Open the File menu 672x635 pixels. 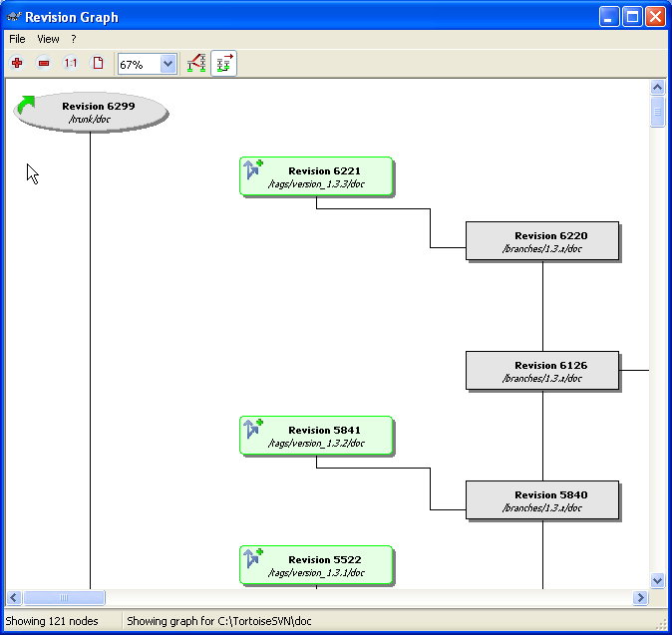(17, 39)
